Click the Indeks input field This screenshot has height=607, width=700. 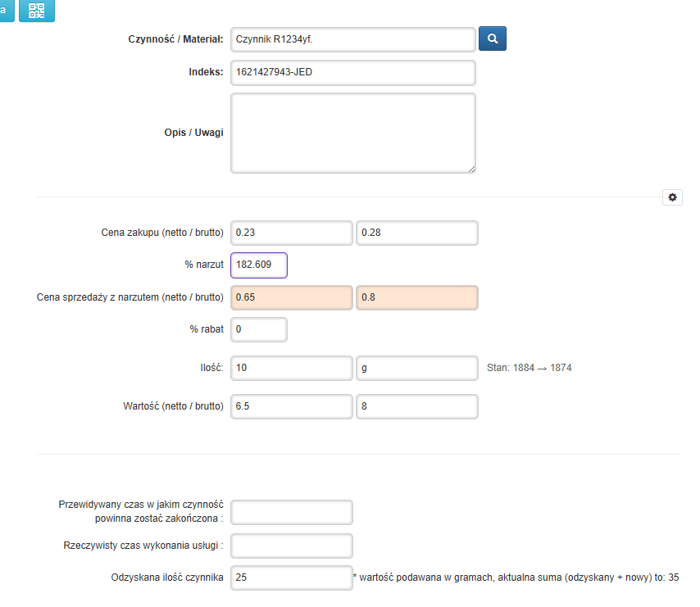point(352,72)
